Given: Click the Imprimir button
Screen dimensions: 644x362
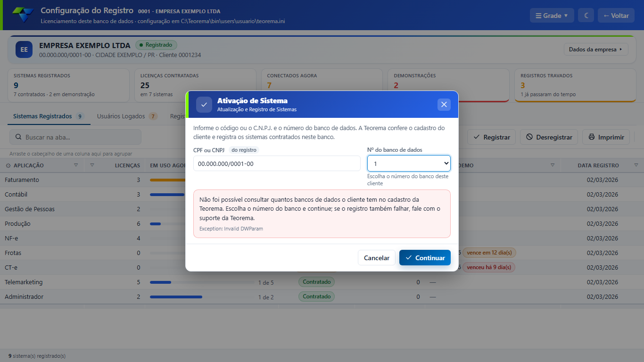Looking at the screenshot, I should coord(606,137).
